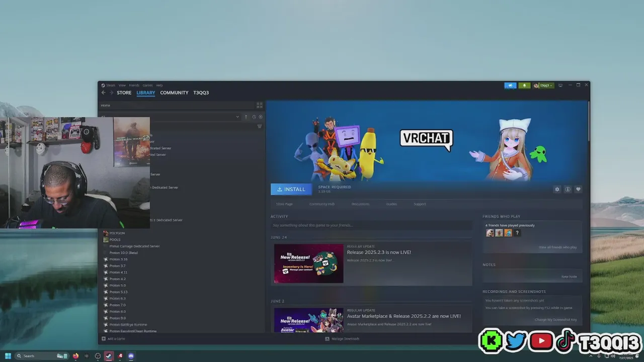
Task: Select POOLS in the library list
Action: pyautogui.click(x=115, y=240)
